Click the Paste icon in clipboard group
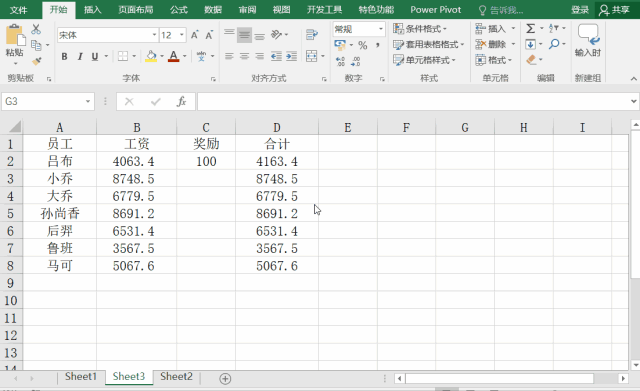Image resolution: width=640 pixels, height=391 pixels. pyautogui.click(x=15, y=36)
